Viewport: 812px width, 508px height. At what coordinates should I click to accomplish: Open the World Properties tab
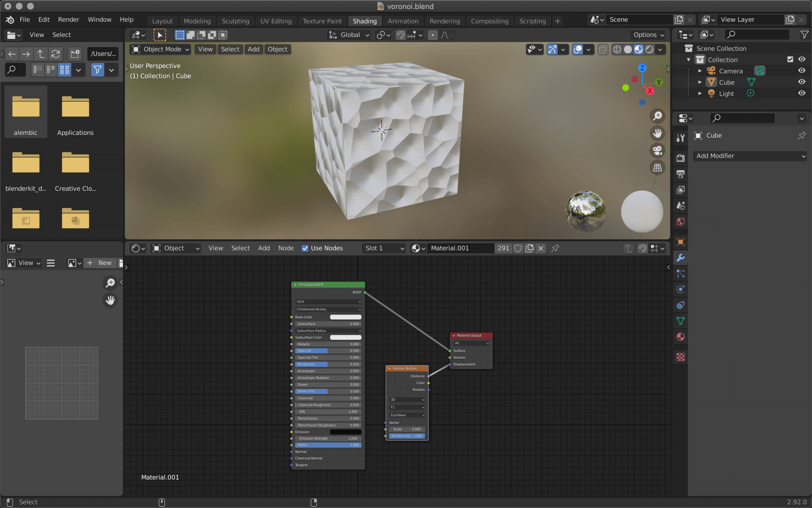[x=681, y=221]
